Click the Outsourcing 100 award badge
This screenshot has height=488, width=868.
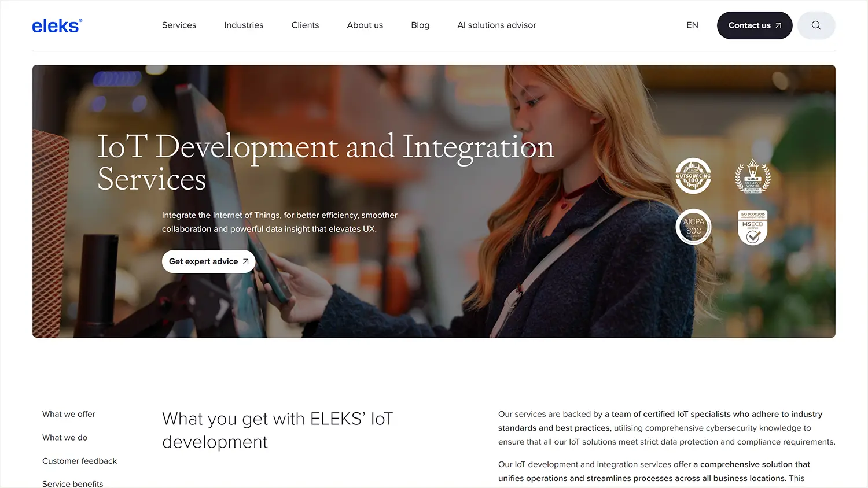(x=693, y=176)
